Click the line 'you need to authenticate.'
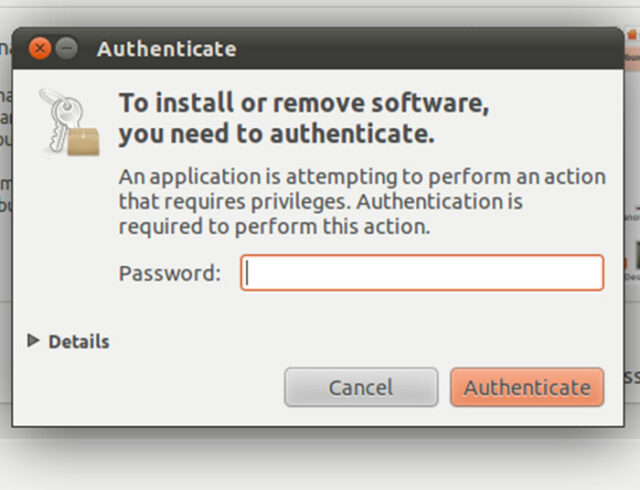 point(276,134)
